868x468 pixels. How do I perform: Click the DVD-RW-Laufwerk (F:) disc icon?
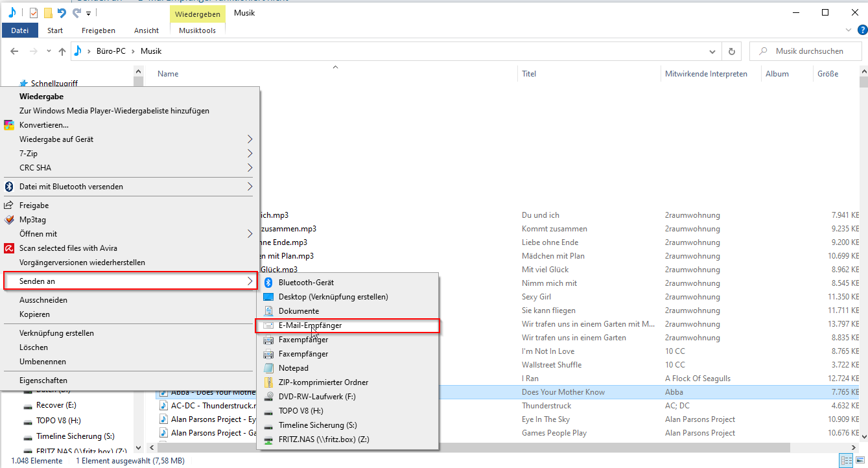click(x=268, y=397)
